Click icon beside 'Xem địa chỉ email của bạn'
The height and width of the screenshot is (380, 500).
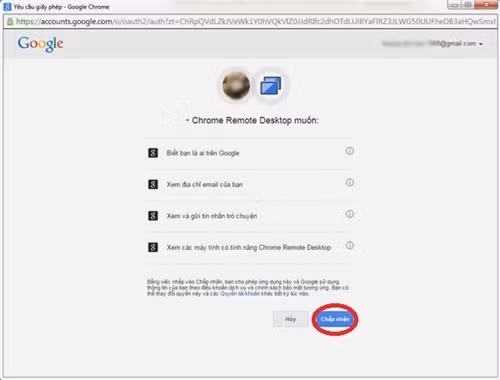[153, 184]
